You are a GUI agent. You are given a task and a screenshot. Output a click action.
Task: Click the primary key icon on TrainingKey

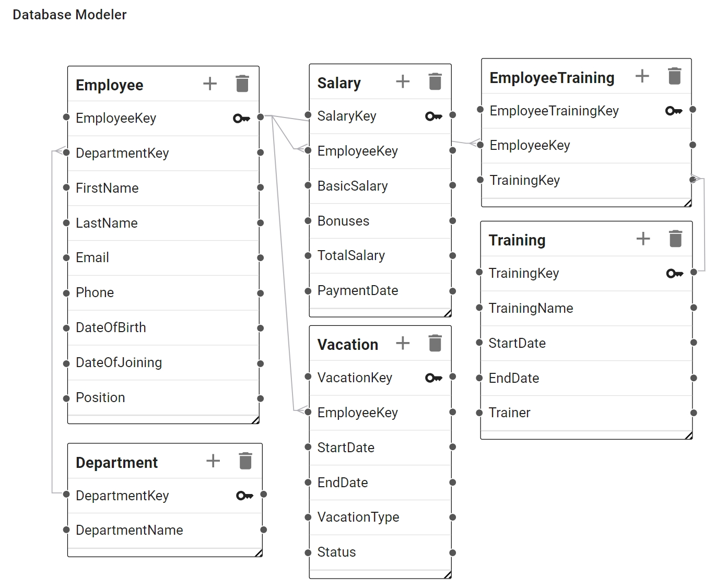pyautogui.click(x=675, y=273)
